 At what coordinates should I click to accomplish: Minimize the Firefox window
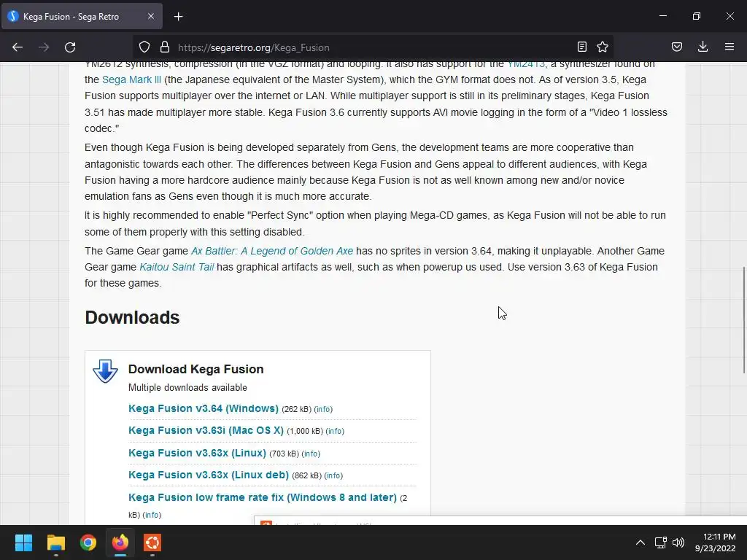[662, 16]
